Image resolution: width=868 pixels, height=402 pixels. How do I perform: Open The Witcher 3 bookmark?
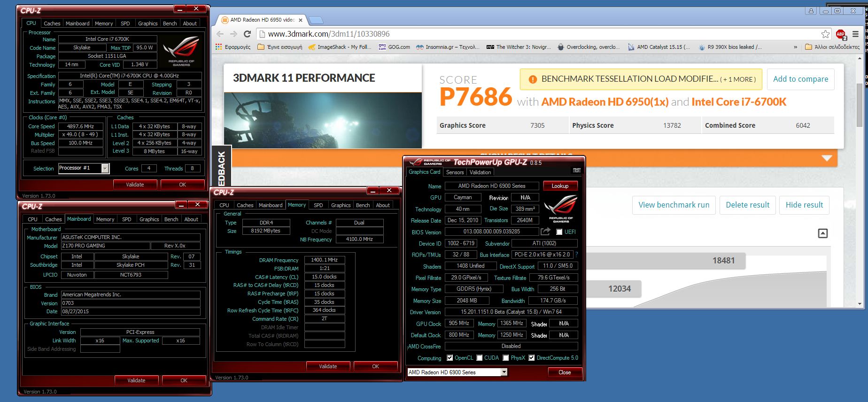click(x=519, y=47)
